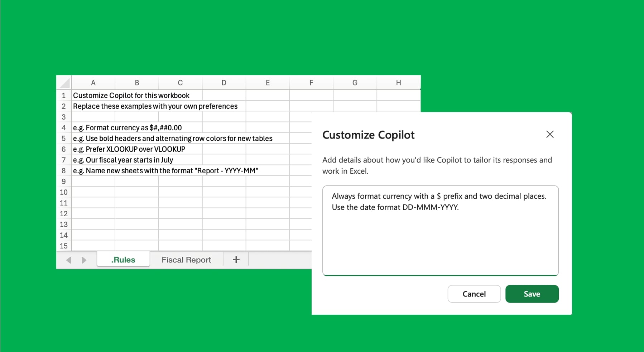Add a new sheet with plus icon
This screenshot has width=644, height=352.
pyautogui.click(x=236, y=260)
